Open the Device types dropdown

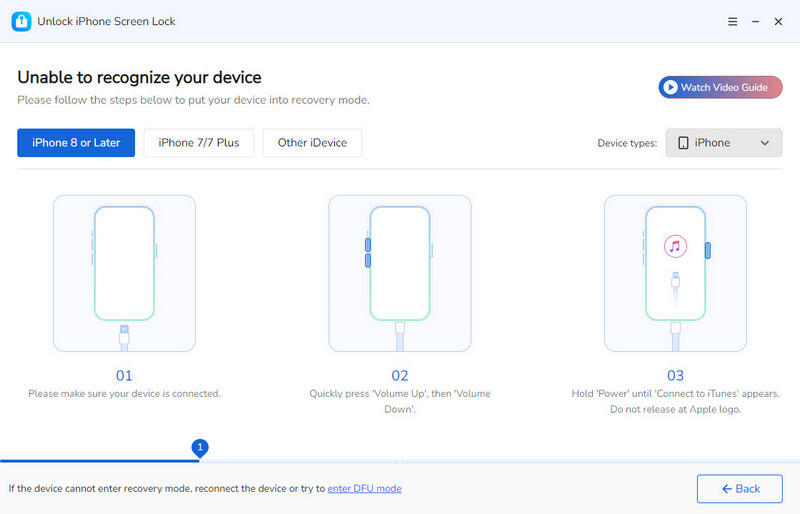click(724, 143)
